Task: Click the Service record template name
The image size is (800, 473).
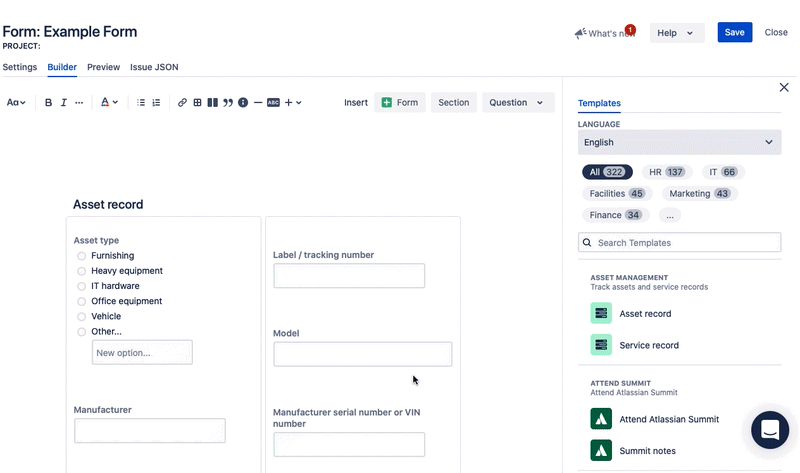Action: pyautogui.click(x=649, y=345)
